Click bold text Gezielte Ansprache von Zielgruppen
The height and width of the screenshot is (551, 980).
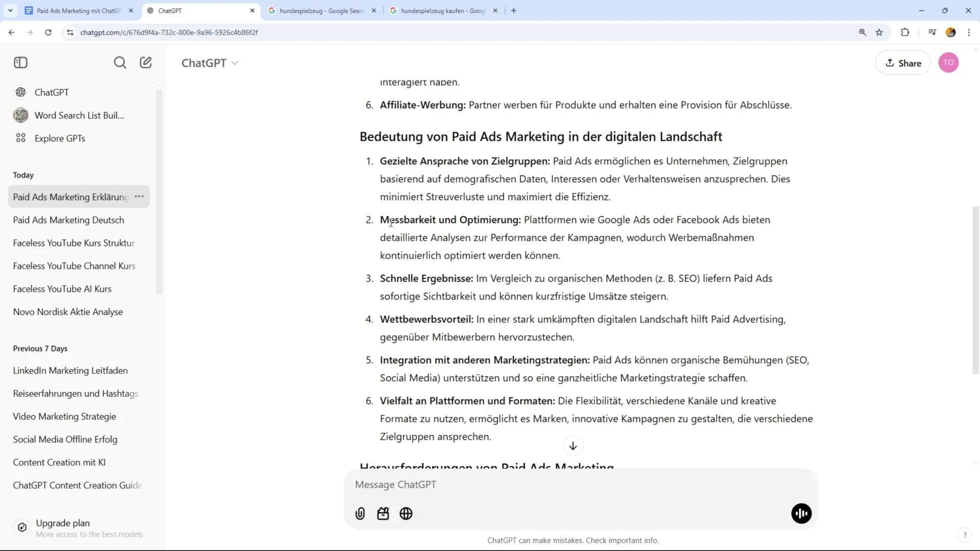click(x=465, y=161)
